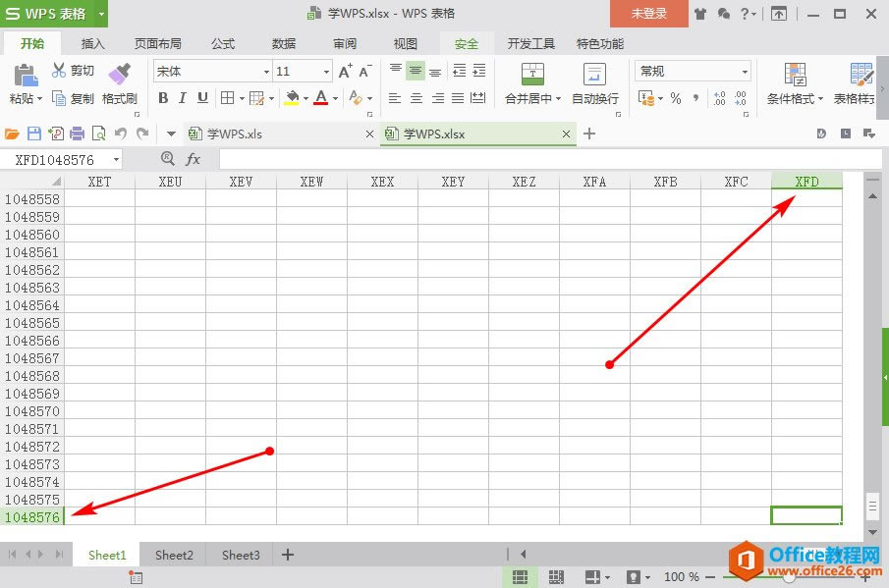
Task: Select the Sheet2 worksheet tab
Action: 173,555
